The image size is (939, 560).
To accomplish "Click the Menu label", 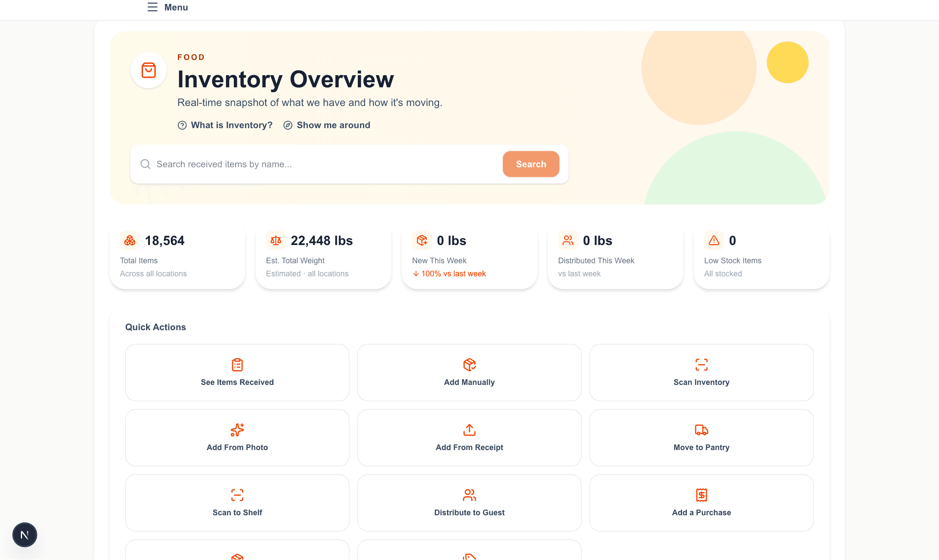I will 176,7.
